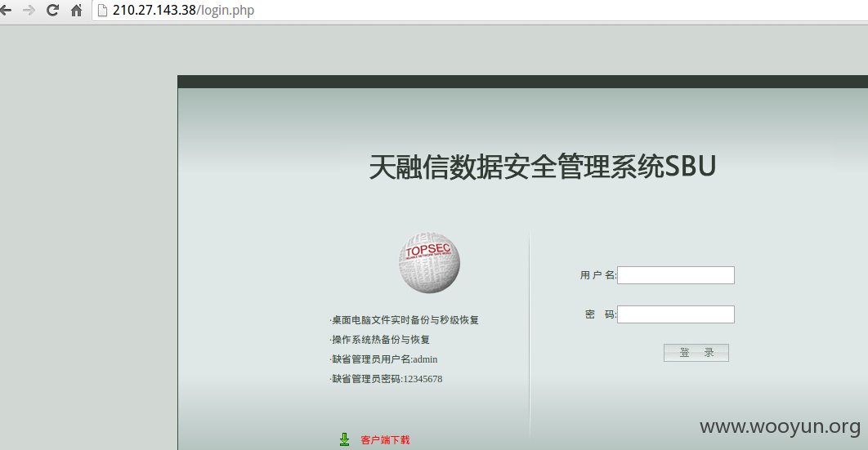Click the 操作系统热备份与恢复 line
868x450 pixels.
pos(380,340)
